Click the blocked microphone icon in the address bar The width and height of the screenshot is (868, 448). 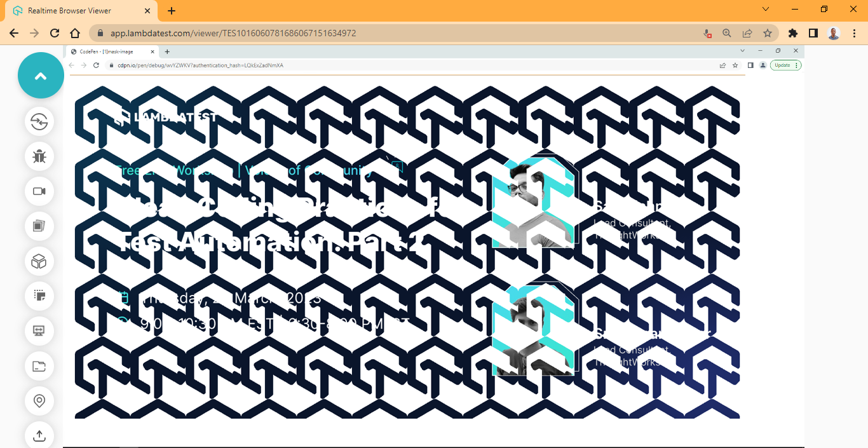click(x=708, y=33)
